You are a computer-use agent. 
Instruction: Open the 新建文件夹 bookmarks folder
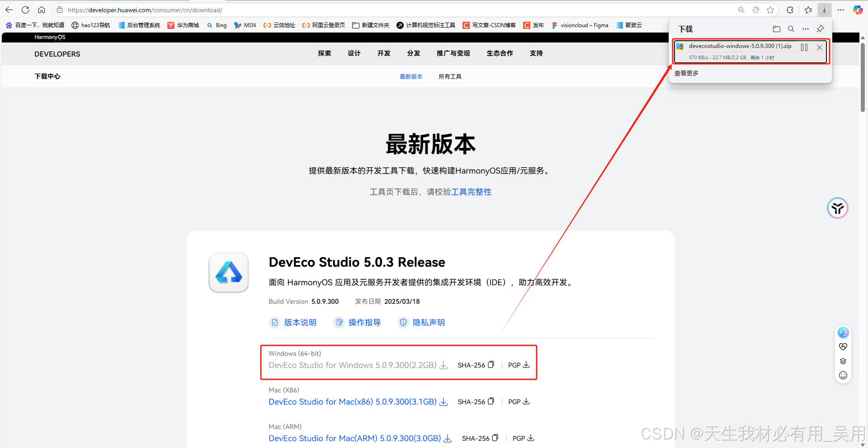[371, 25]
